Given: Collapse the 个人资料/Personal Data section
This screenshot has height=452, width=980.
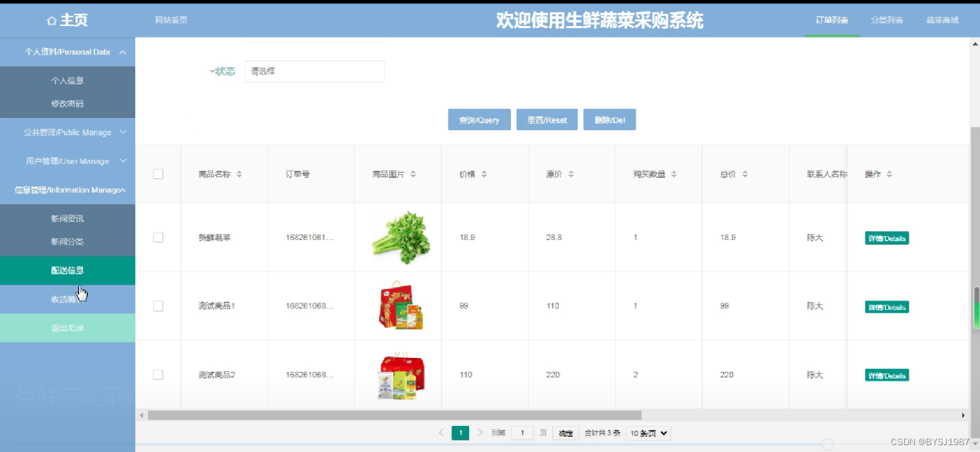Looking at the screenshot, I should (x=67, y=52).
